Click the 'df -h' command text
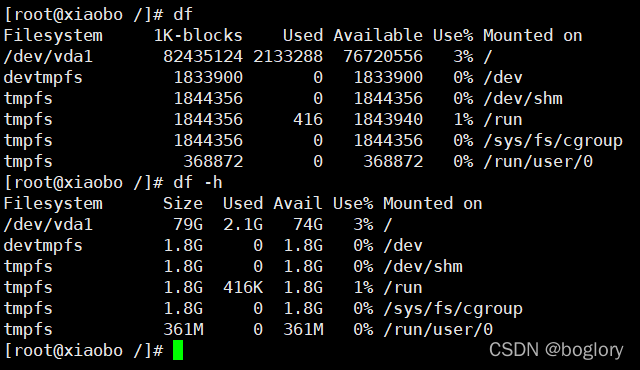Viewport: 640px width, 370px height. 198,183
